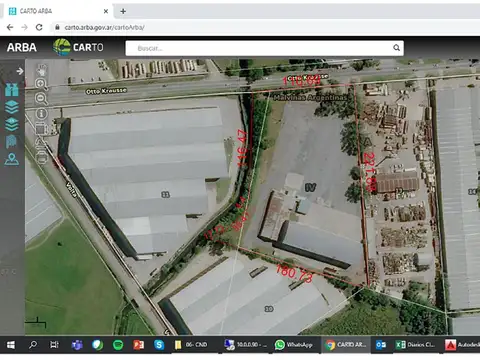Select the selection tool below info
Image resolution: width=480 pixels, height=360 pixels.
[x=41, y=128]
